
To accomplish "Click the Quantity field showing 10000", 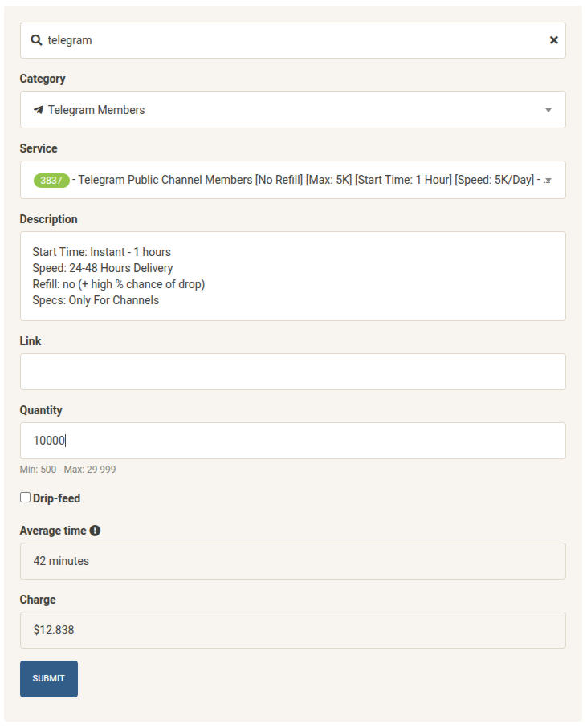I will (x=292, y=441).
